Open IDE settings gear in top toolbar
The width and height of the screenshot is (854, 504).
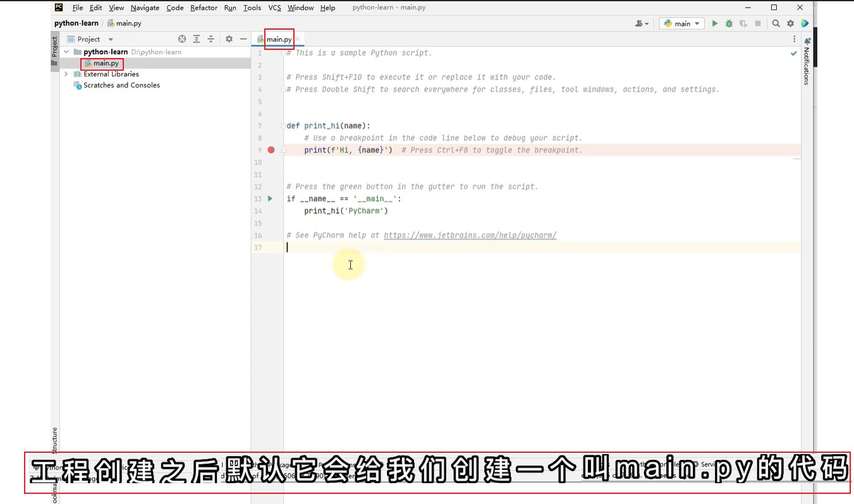click(790, 23)
